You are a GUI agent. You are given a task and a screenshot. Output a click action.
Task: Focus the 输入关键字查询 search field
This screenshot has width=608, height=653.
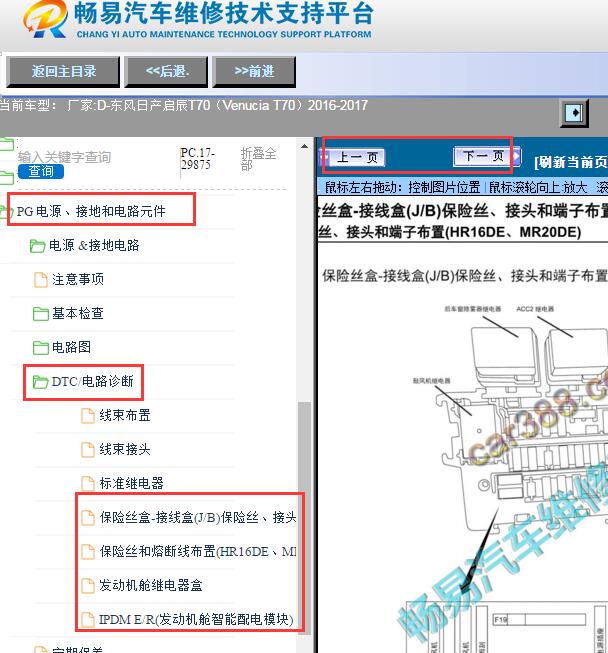tap(64, 157)
